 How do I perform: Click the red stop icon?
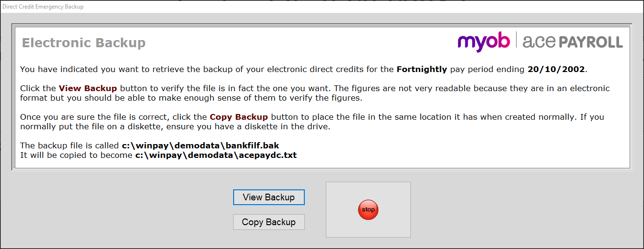(x=368, y=209)
